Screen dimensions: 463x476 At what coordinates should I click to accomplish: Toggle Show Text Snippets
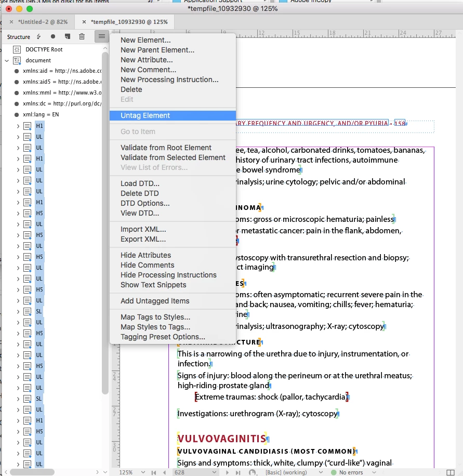153,285
